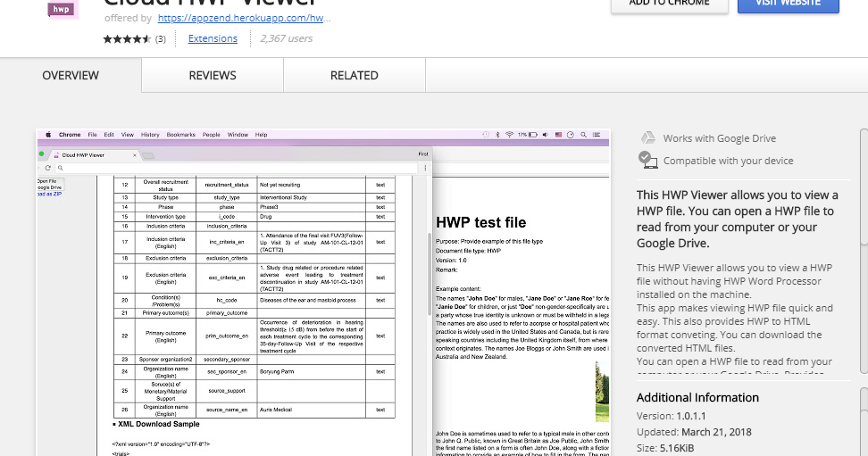Screen dimensions: 868x456
Task: Click the download as ZIP link
Action: coord(49,195)
